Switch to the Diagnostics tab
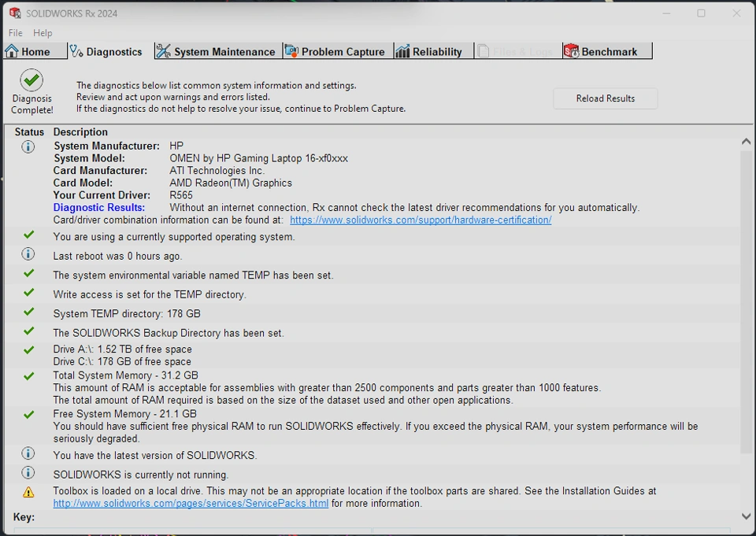 click(110, 51)
